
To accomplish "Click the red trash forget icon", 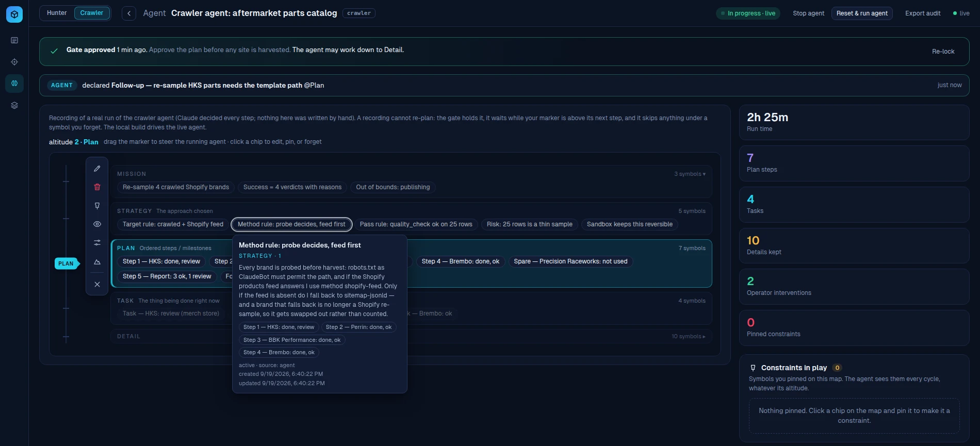I will coord(97,187).
